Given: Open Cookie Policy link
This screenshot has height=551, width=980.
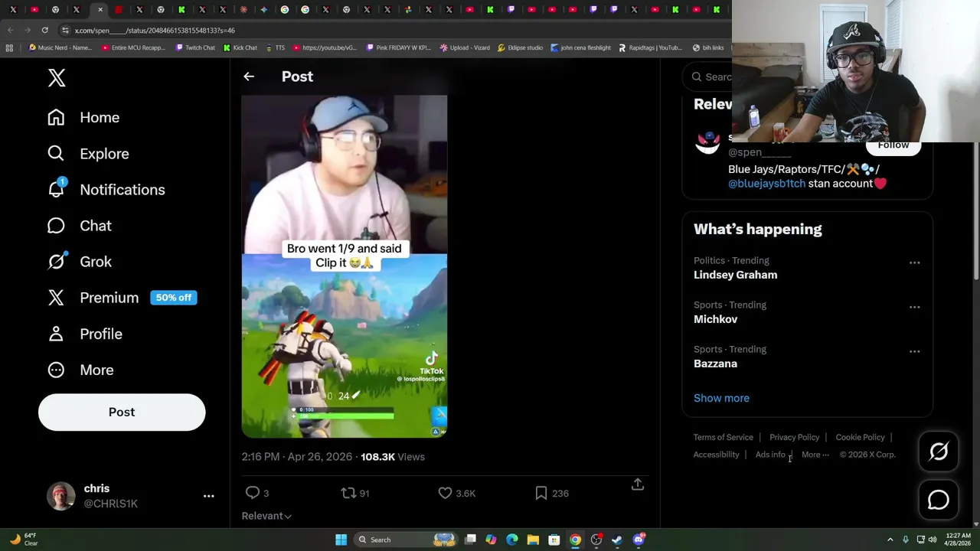Looking at the screenshot, I should pyautogui.click(x=860, y=437).
